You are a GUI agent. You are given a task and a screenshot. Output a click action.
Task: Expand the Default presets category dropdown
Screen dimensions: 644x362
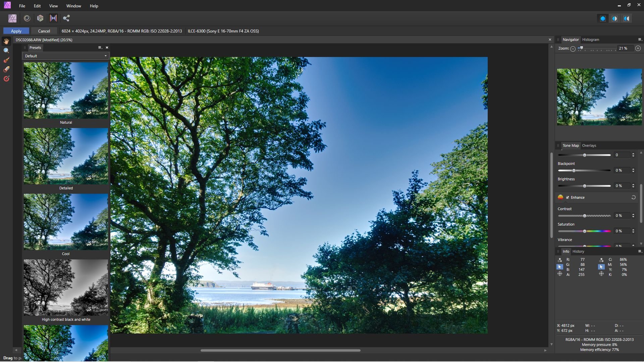click(x=65, y=56)
